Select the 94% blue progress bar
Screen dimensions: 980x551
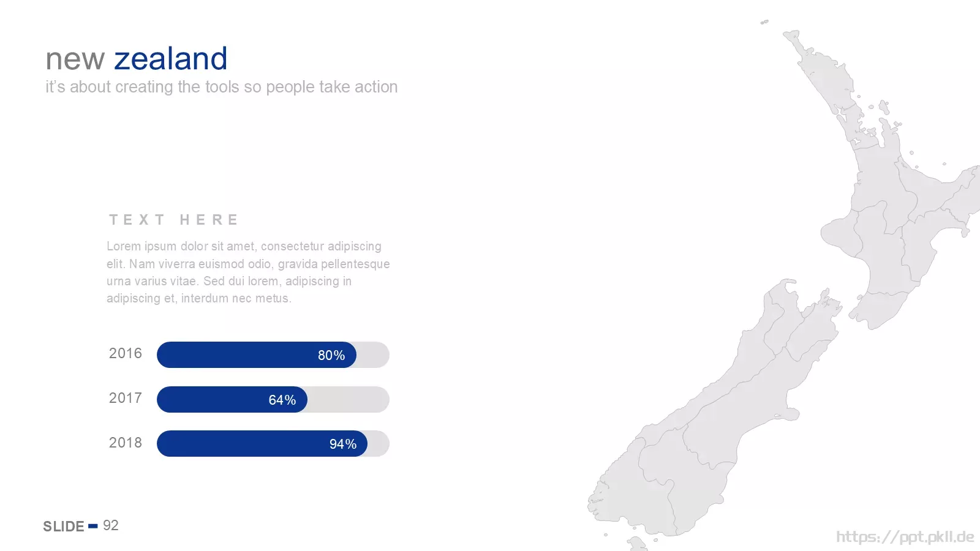[262, 444]
